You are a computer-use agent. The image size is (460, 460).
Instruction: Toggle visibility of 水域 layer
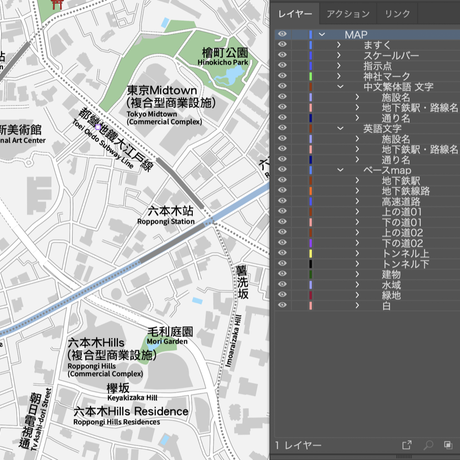click(x=282, y=284)
